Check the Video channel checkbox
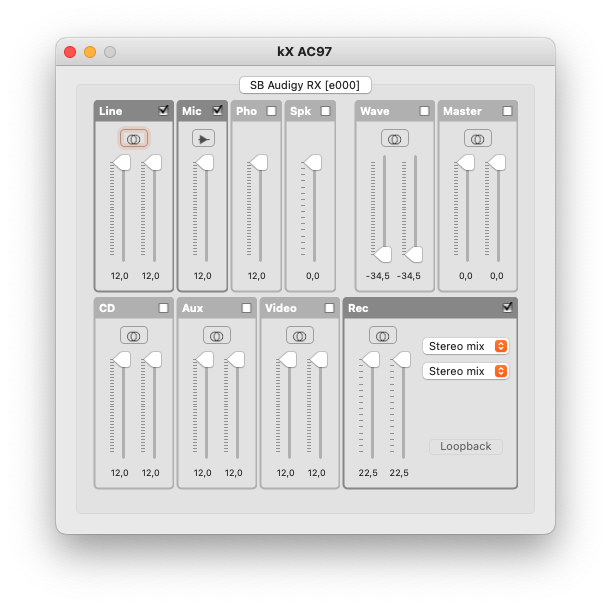This screenshot has height=608, width=611. click(x=329, y=308)
